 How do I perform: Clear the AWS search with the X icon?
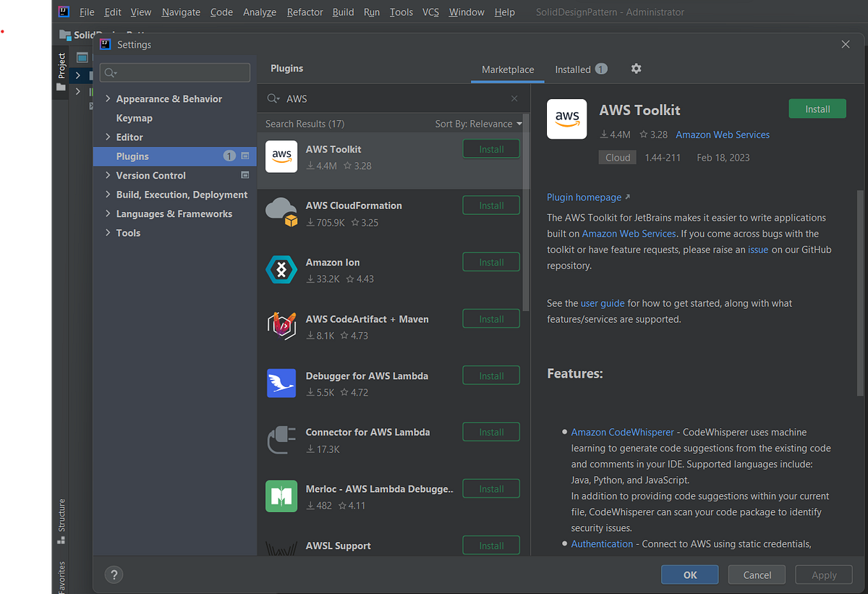click(x=514, y=98)
